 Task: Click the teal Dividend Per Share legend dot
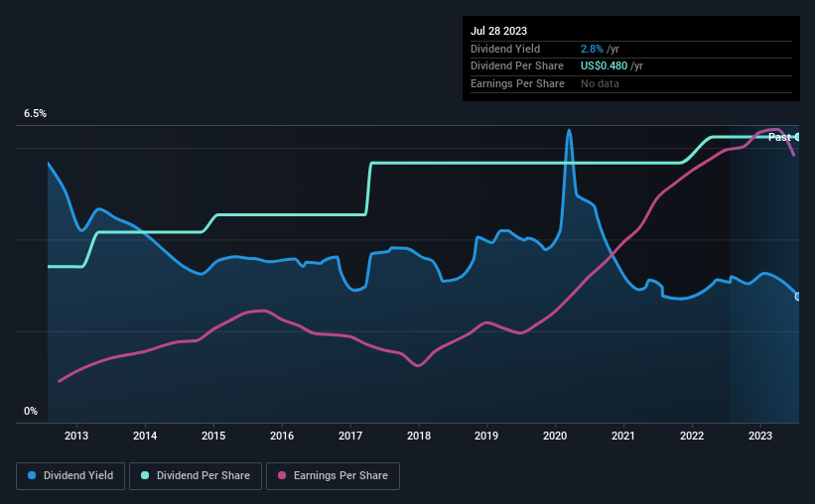pyautogui.click(x=145, y=475)
